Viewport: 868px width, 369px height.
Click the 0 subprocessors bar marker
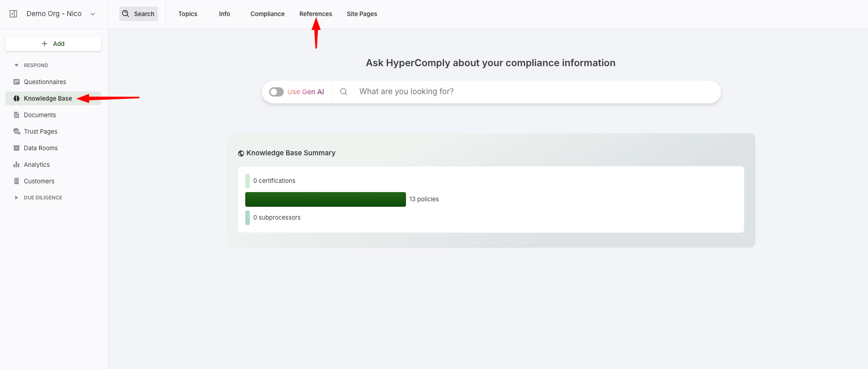[x=248, y=218]
